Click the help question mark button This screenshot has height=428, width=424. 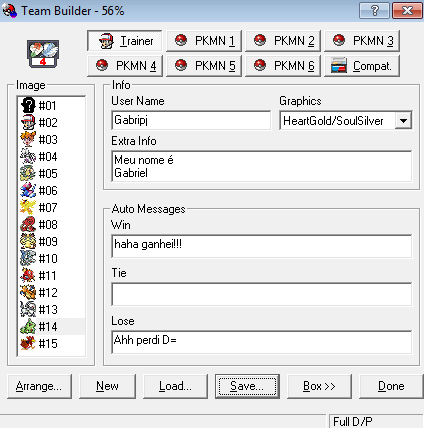pos(374,11)
